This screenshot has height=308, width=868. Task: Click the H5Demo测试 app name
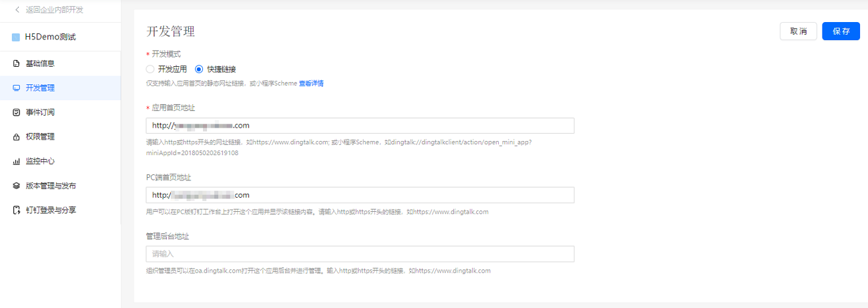click(50, 37)
